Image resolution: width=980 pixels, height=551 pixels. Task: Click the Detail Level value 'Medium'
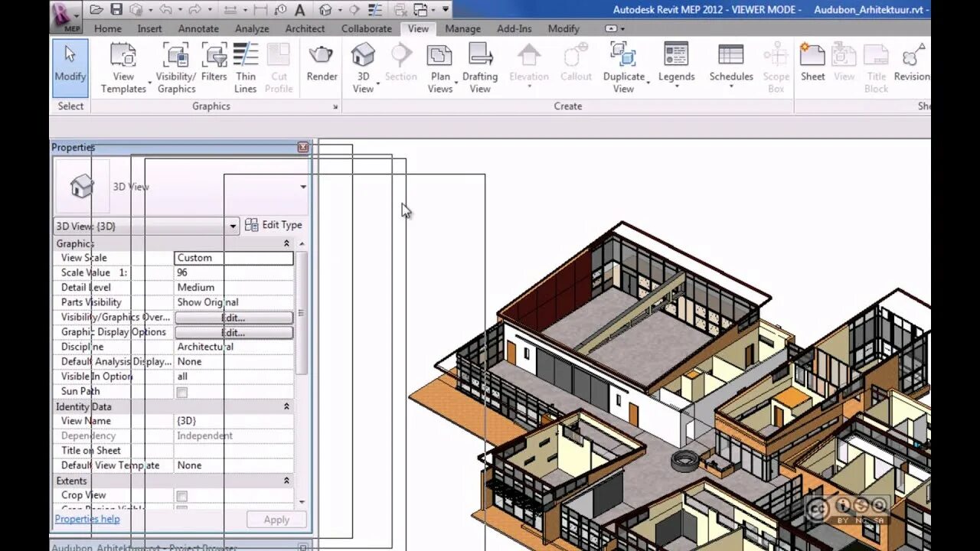click(x=234, y=288)
